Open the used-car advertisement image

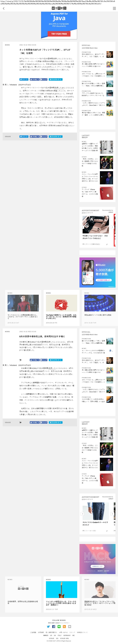[96, 225]
